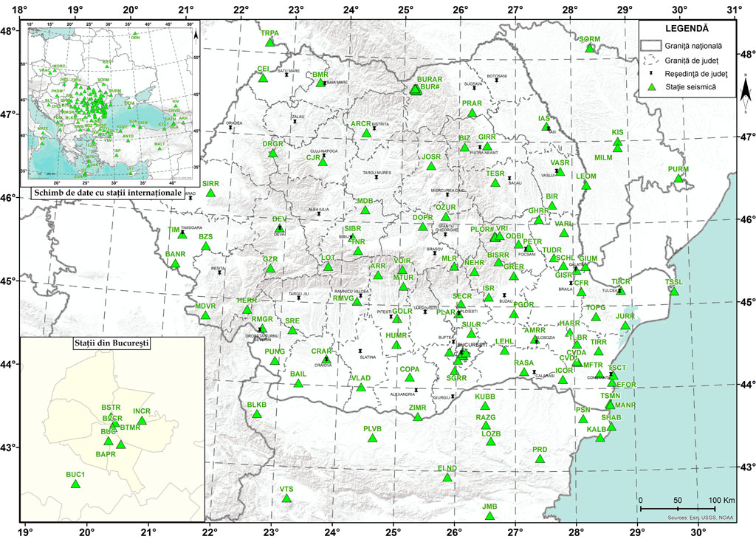Click the 'Stație seismică' legend entry

(x=691, y=87)
